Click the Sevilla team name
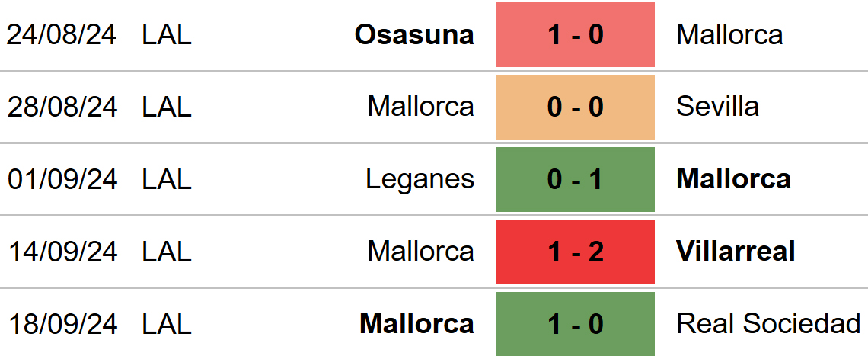868x356 pixels. point(717,107)
